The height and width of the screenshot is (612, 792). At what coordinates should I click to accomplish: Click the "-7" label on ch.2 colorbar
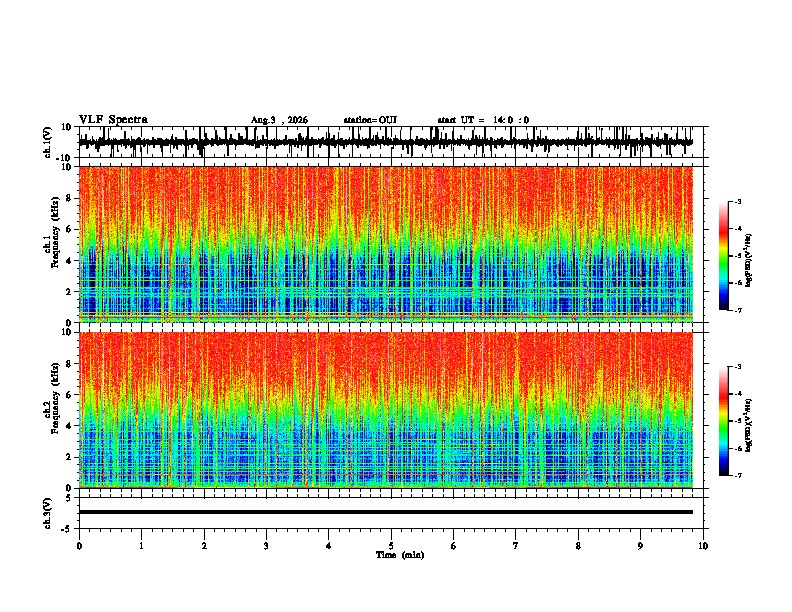(x=738, y=475)
